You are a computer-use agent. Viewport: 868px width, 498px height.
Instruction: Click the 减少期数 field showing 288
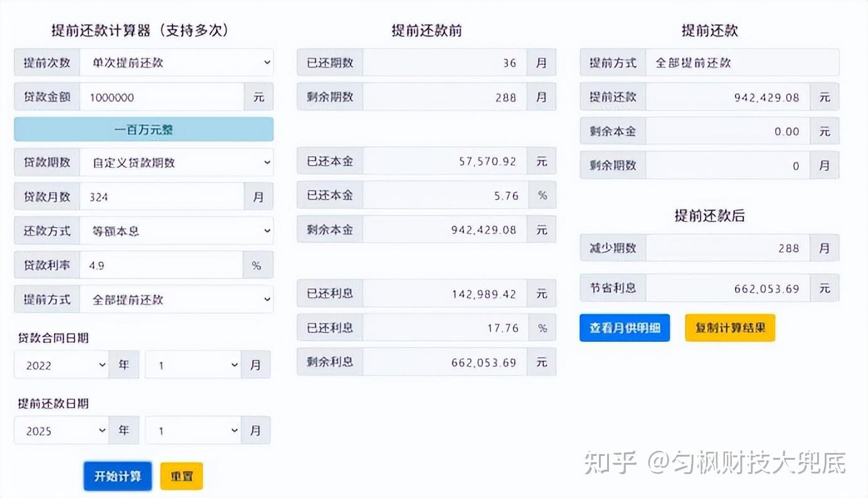728,248
